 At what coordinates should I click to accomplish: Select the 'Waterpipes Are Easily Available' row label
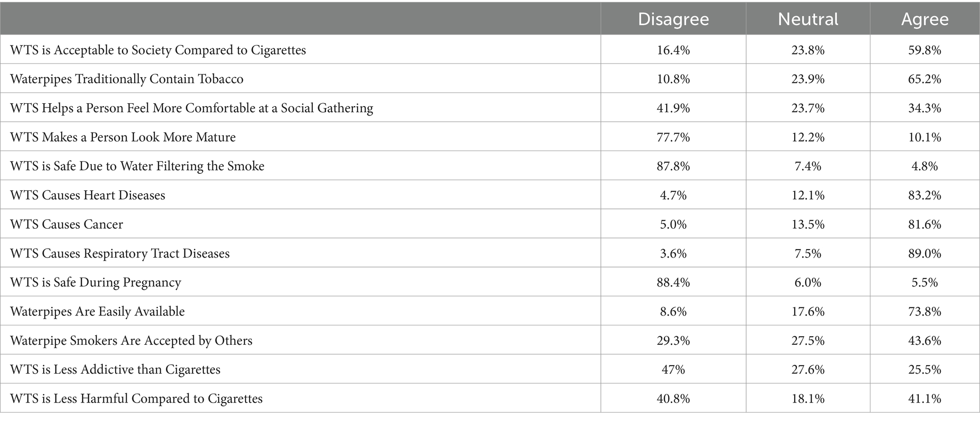tap(97, 311)
